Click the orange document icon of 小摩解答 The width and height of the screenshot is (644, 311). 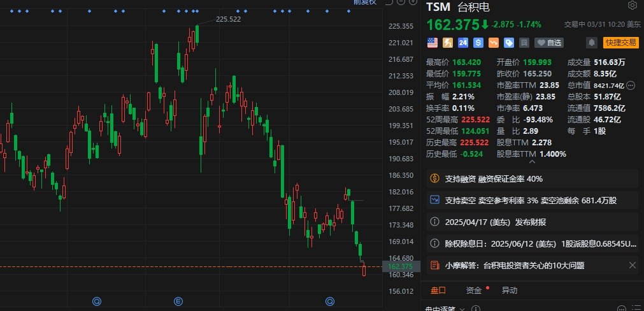tap(434, 265)
